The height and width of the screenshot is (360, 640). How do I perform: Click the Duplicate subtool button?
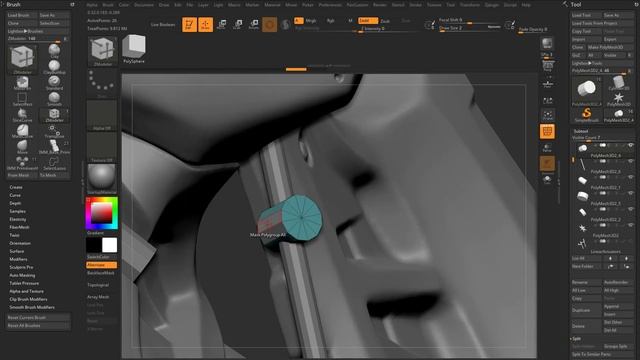pyautogui.click(x=586, y=310)
